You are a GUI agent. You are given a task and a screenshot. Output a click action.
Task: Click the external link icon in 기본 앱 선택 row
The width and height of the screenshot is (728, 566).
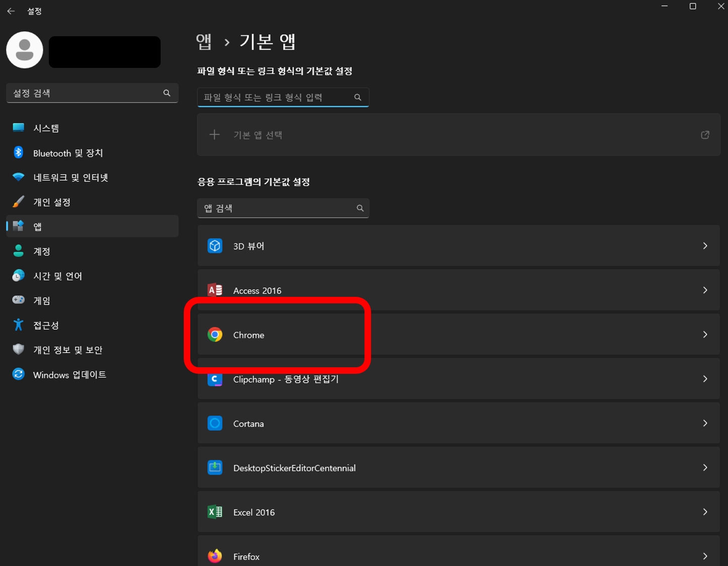705,135
